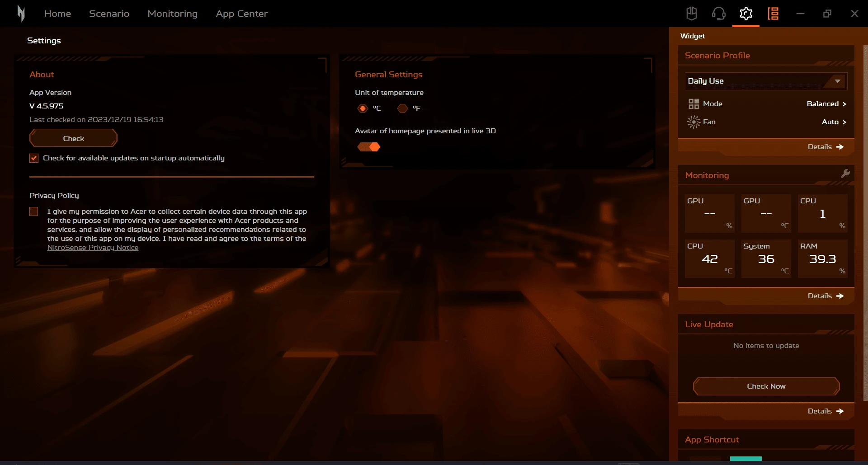Image resolution: width=868 pixels, height=465 pixels.
Task: Expand Balanced mode options
Action: [826, 104]
